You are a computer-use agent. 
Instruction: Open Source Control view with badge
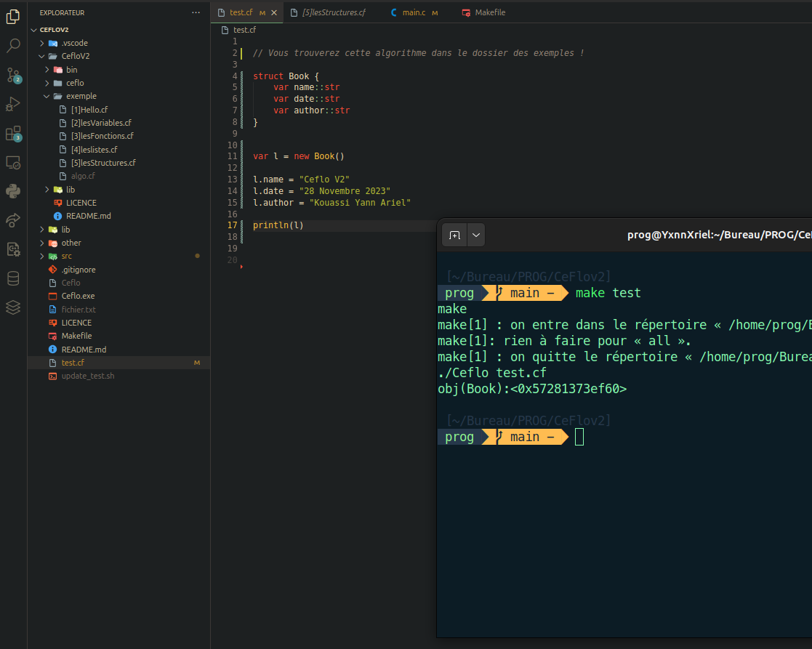(x=13, y=75)
